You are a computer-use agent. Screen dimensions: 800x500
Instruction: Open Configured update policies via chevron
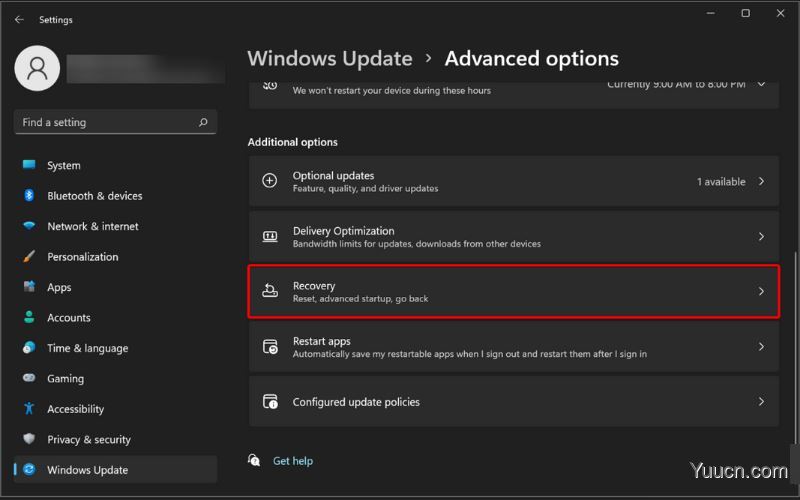(761, 402)
